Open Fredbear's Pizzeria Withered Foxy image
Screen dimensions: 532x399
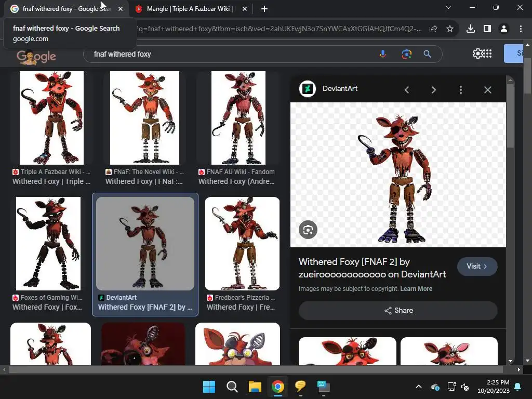(x=242, y=244)
